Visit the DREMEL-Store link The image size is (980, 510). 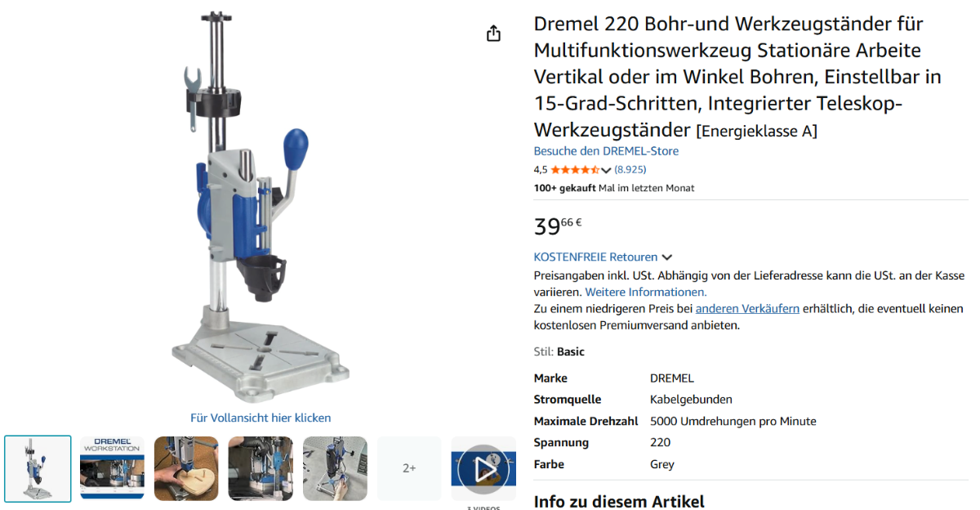click(606, 151)
